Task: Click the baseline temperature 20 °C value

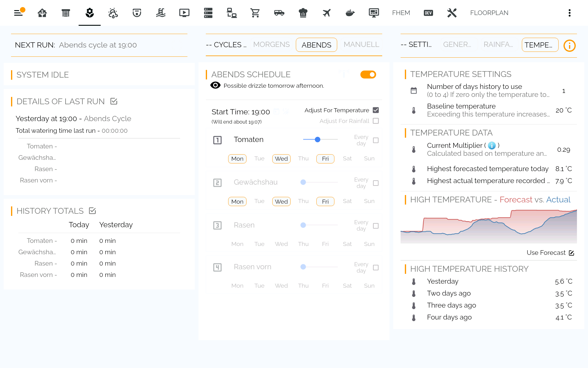Action: [x=563, y=110]
